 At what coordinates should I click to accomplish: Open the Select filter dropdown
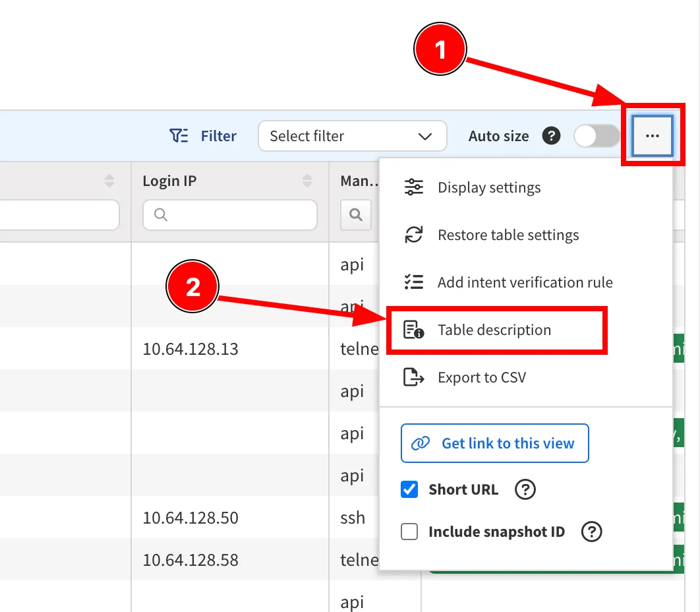click(352, 136)
